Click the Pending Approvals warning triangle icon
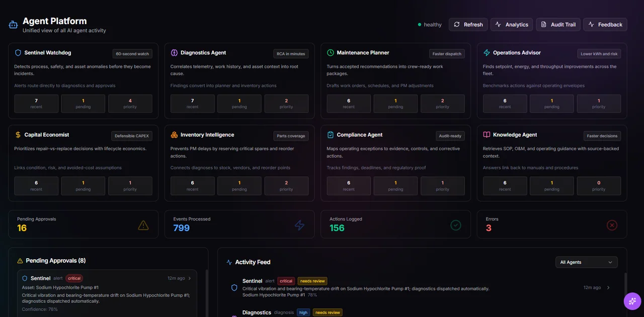This screenshot has height=317, width=644. pos(143,226)
